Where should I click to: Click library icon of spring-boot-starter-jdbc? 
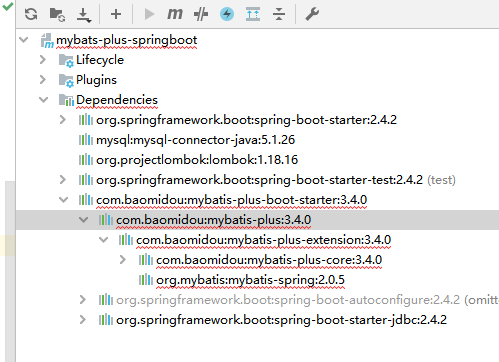pos(106,320)
